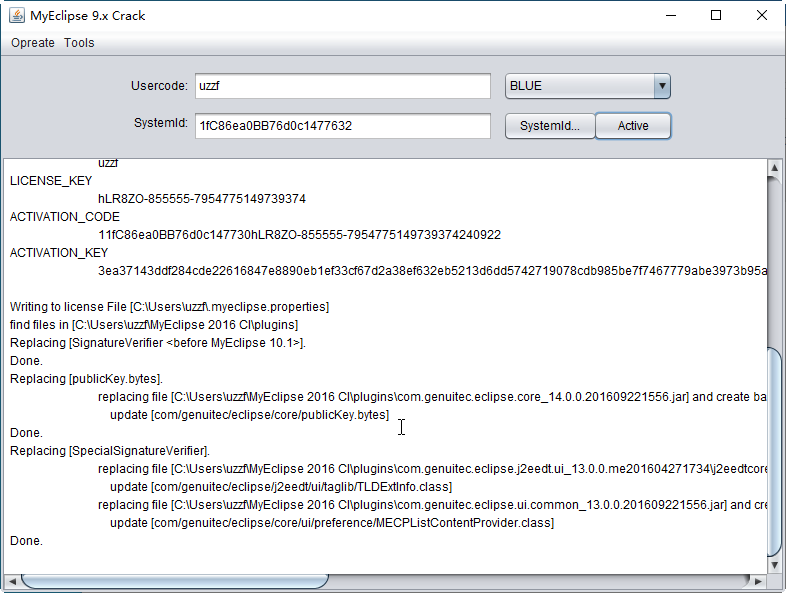Click the vertical scrollbar up arrow
786x593 pixels.
[x=774, y=167]
